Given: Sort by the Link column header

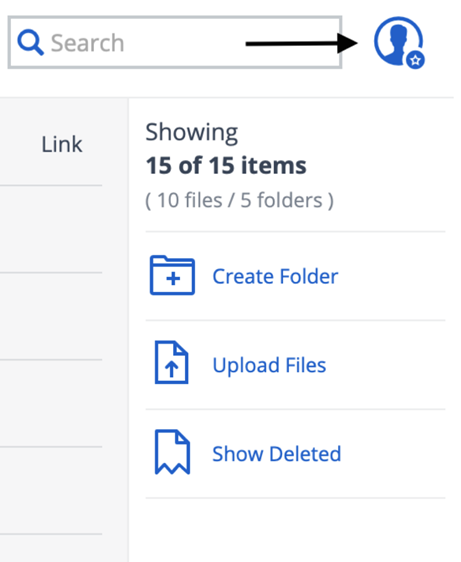Looking at the screenshot, I should [x=62, y=144].
